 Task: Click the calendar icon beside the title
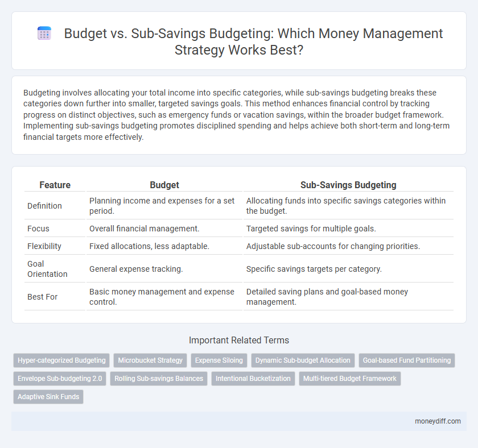(44, 34)
